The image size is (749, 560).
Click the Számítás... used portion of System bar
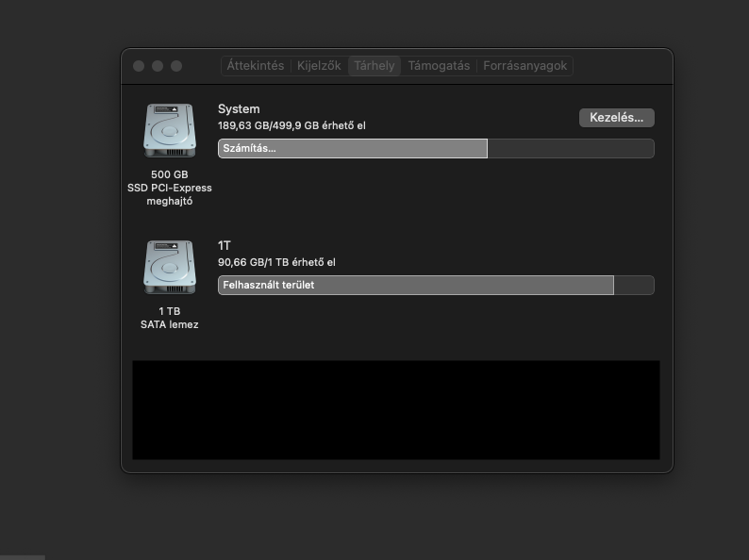[x=352, y=149]
